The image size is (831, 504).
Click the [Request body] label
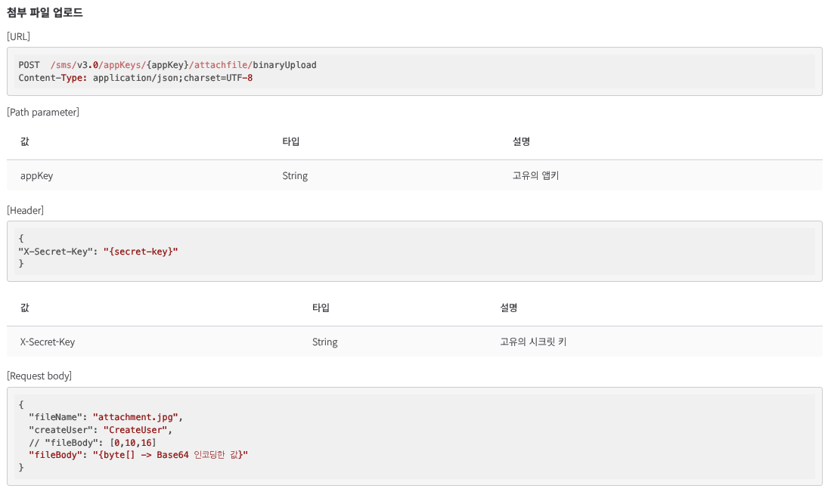[x=39, y=376]
